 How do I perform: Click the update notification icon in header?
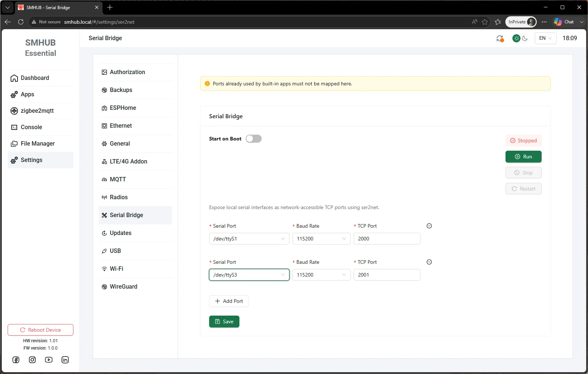(x=500, y=38)
